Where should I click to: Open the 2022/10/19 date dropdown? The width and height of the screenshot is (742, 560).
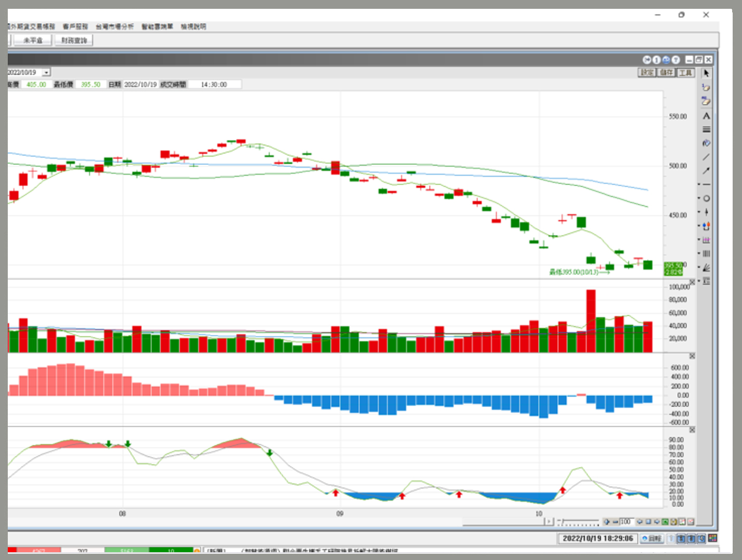tap(46, 73)
